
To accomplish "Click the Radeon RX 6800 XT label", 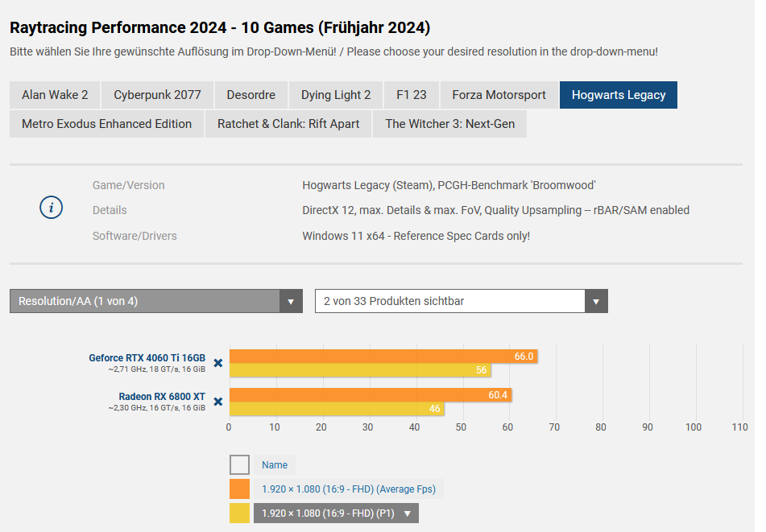I will pos(162,396).
